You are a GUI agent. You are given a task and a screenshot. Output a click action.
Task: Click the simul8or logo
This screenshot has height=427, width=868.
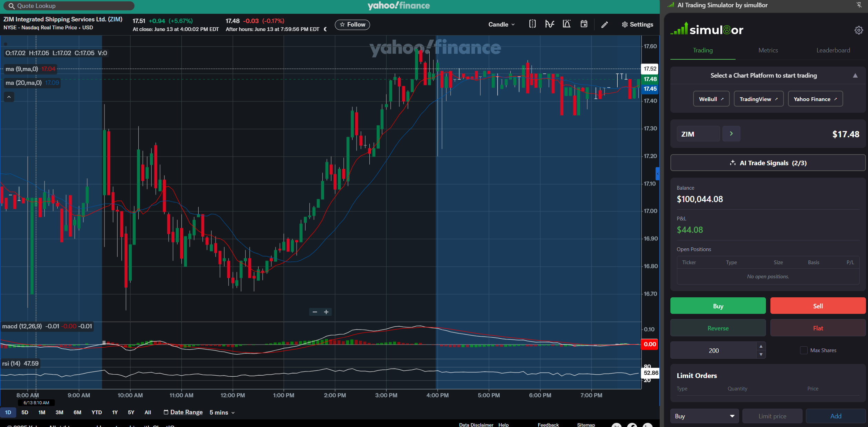707,29
